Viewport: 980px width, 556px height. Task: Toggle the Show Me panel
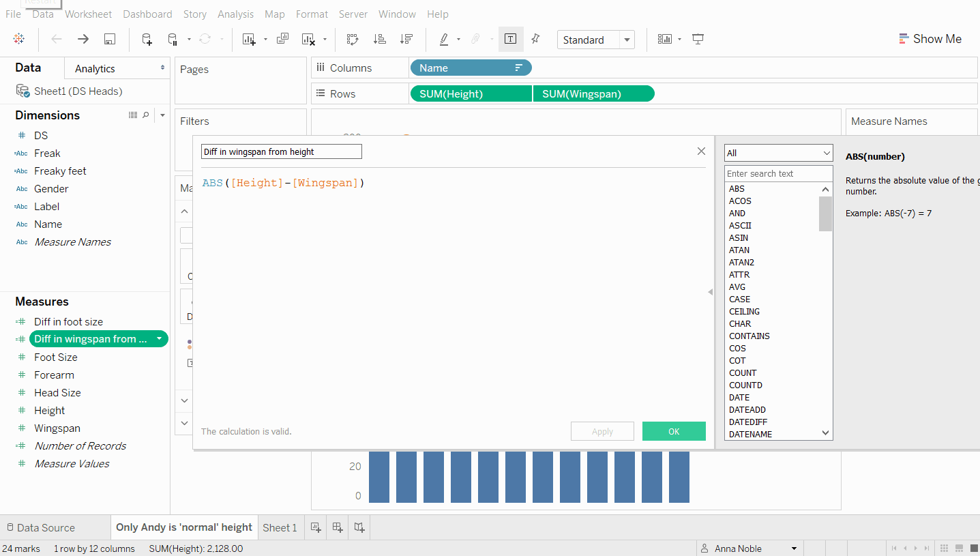pyautogui.click(x=930, y=39)
